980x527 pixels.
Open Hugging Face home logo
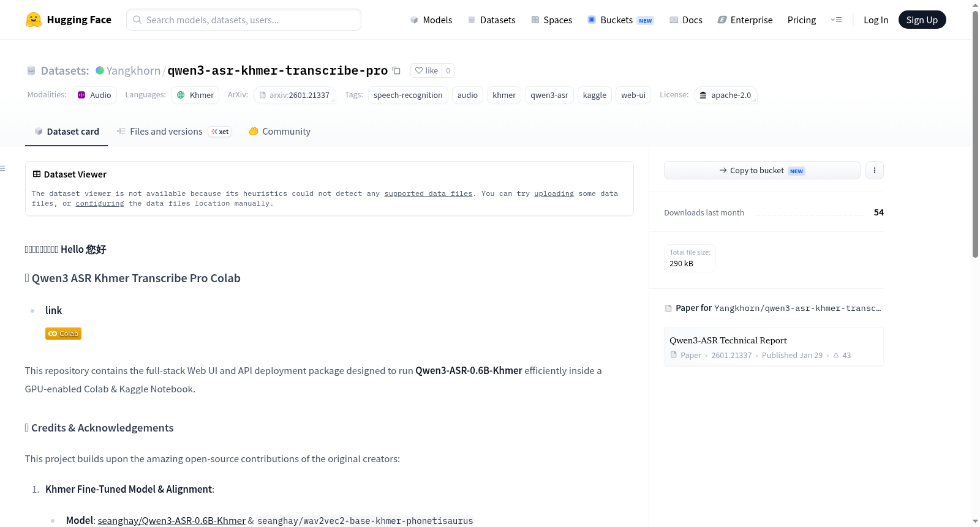(68, 20)
